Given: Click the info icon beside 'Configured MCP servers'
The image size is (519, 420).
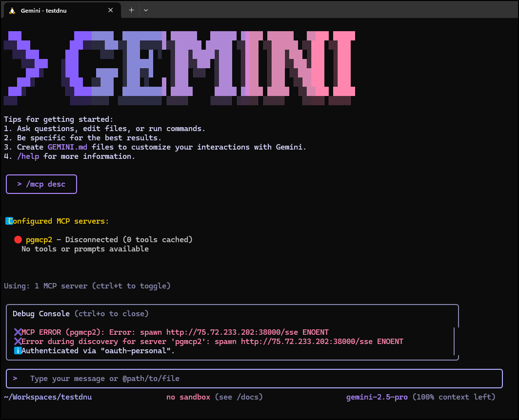Looking at the screenshot, I should (8, 221).
